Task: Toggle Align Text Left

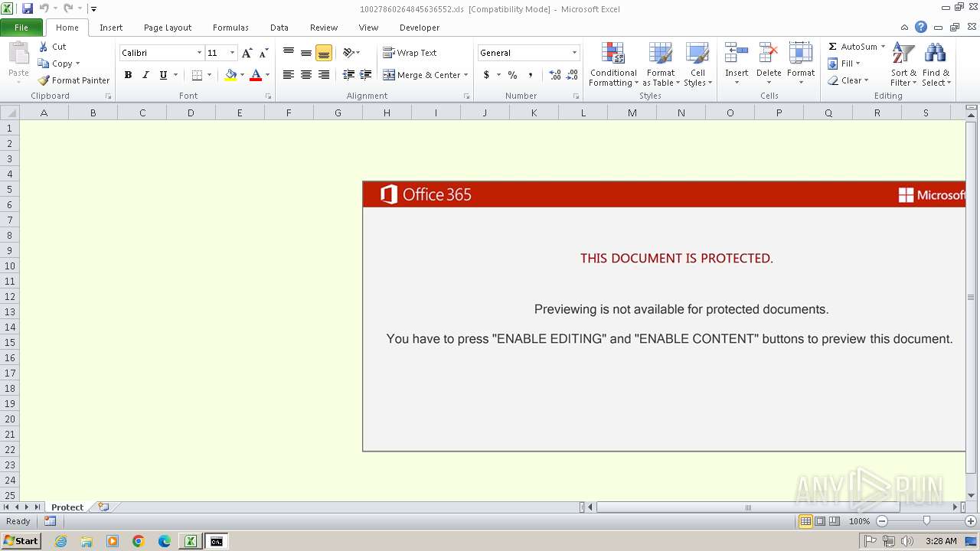Action: [x=289, y=75]
